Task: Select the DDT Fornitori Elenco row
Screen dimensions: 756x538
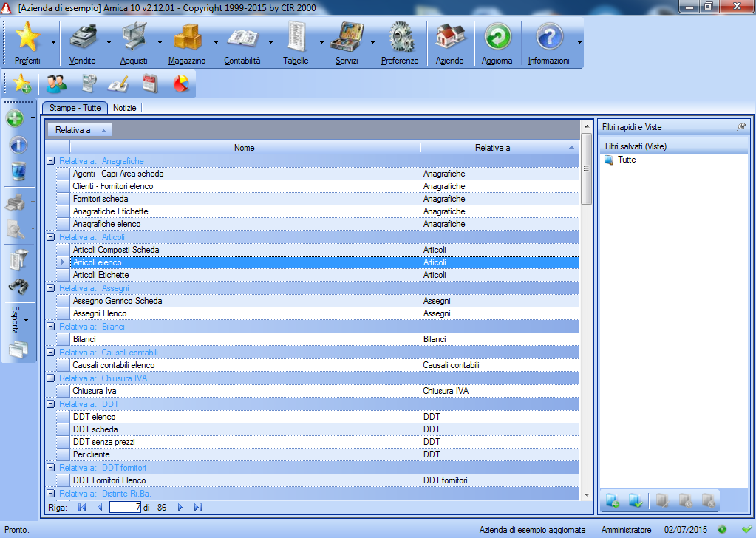Action: 318,480
